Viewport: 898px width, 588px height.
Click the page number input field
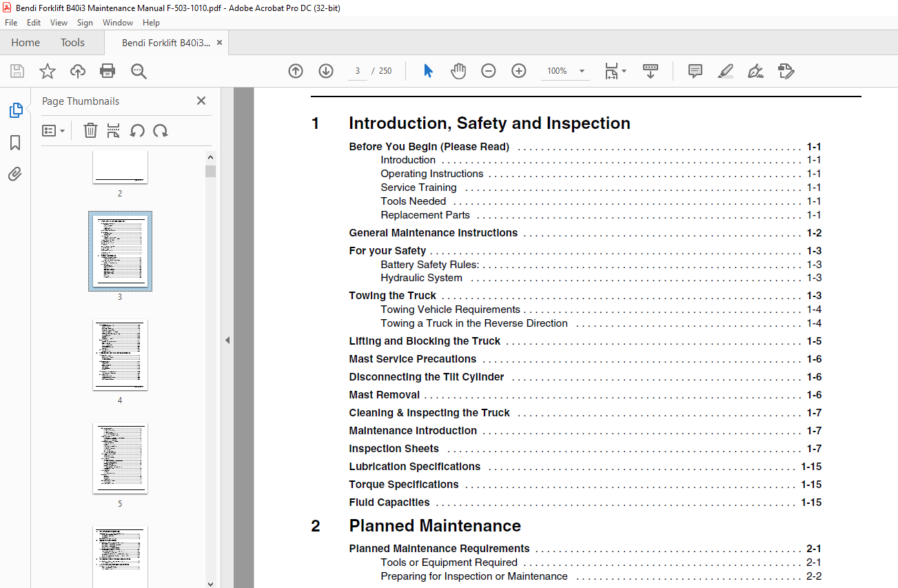click(358, 71)
